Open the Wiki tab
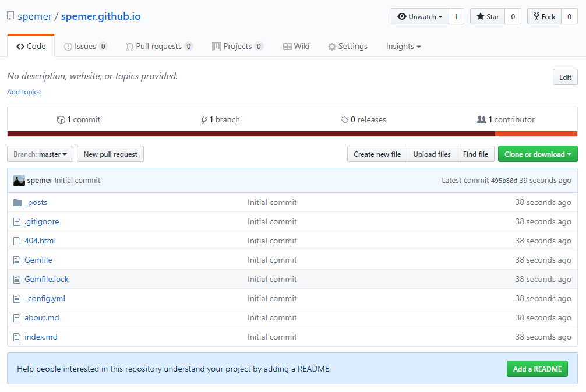The height and width of the screenshot is (392, 586). (x=296, y=47)
